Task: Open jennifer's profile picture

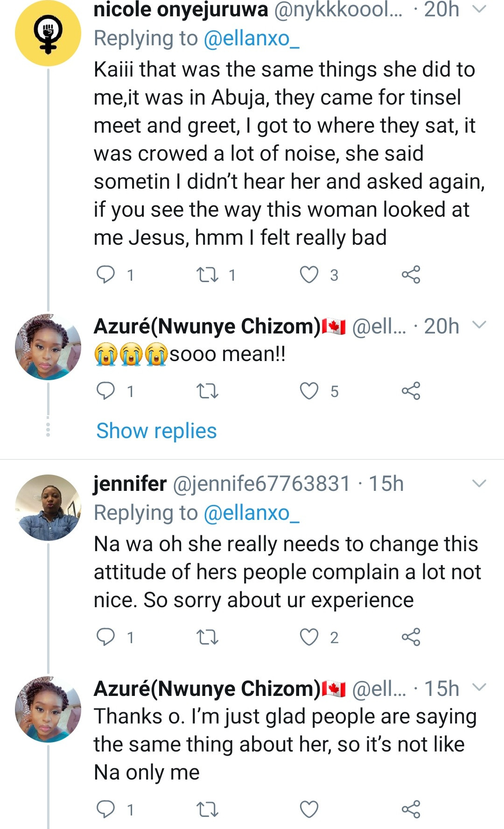Action: pyautogui.click(x=48, y=508)
